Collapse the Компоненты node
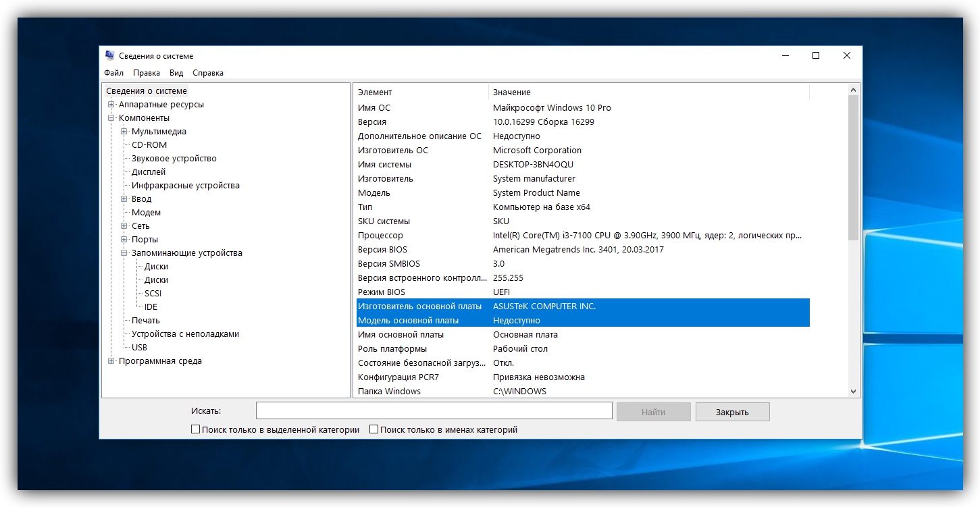Screen dimensions: 980x507 111,117
